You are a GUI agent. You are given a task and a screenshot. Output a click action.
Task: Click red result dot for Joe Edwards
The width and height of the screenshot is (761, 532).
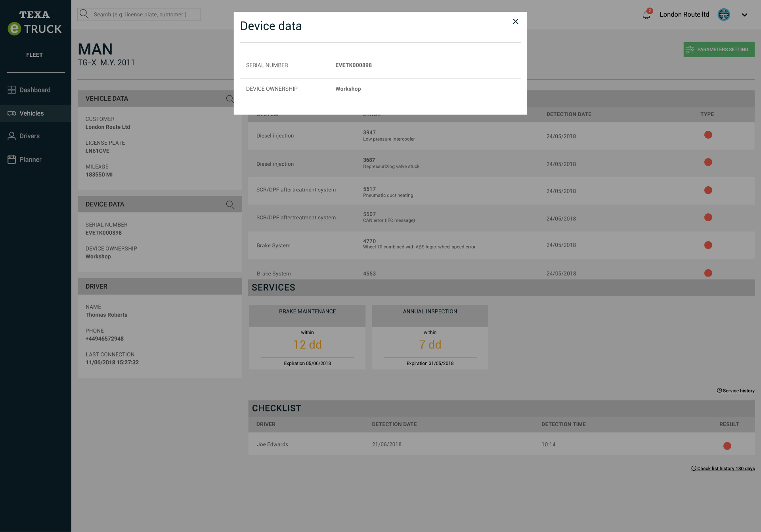[727, 446]
